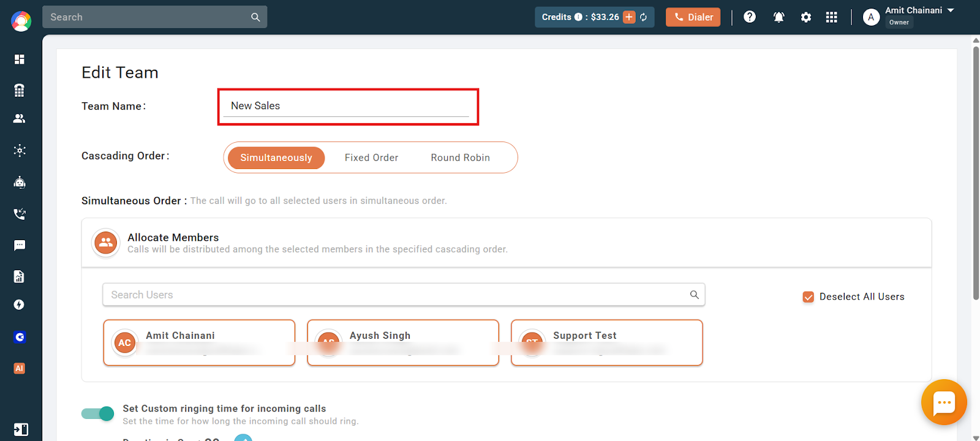Screen dimensions: 980x441
Task: Click Set Custom ringing time label
Action: click(x=224, y=409)
